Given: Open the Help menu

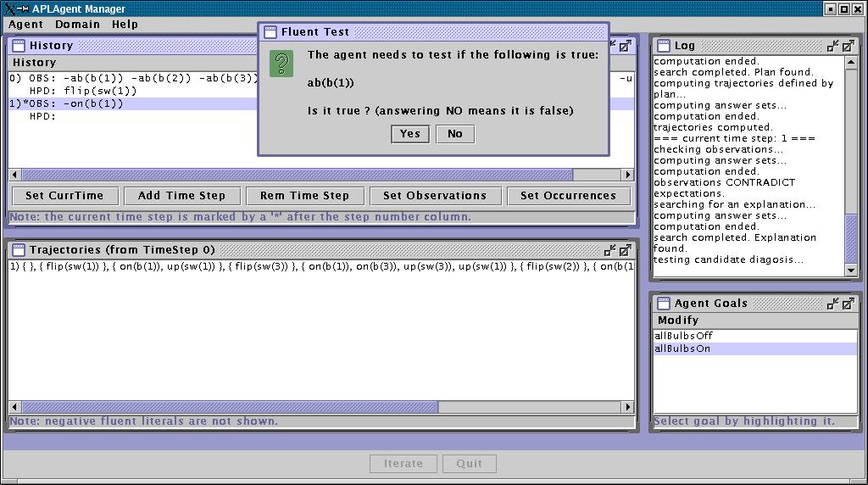Looking at the screenshot, I should point(125,25).
